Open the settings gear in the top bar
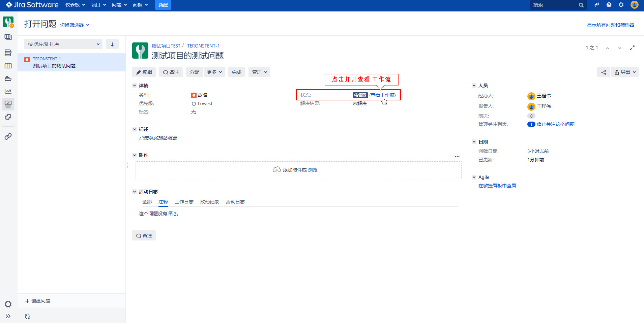Image resolution: width=644 pixels, height=323 pixels. coord(621,5)
